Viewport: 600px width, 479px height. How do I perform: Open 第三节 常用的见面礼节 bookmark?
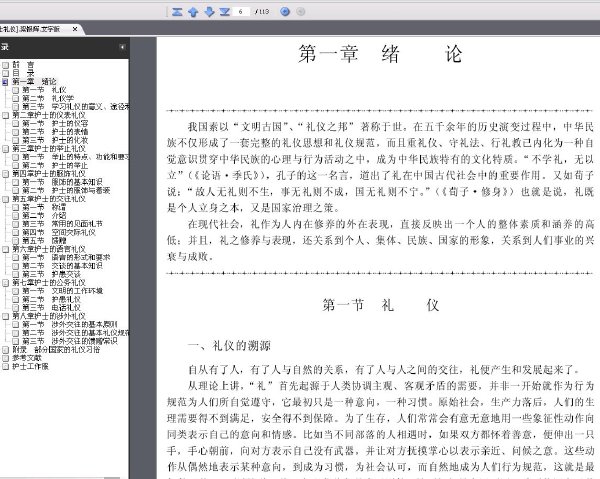[x=62, y=224]
